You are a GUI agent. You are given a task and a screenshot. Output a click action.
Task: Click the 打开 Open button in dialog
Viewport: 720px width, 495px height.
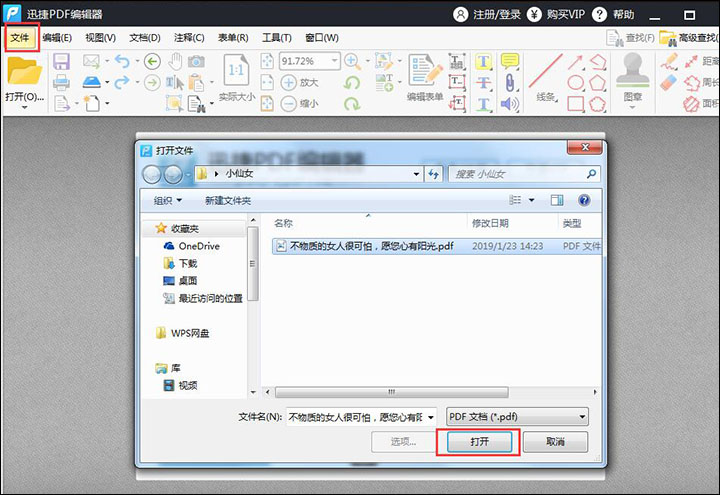pos(479,442)
